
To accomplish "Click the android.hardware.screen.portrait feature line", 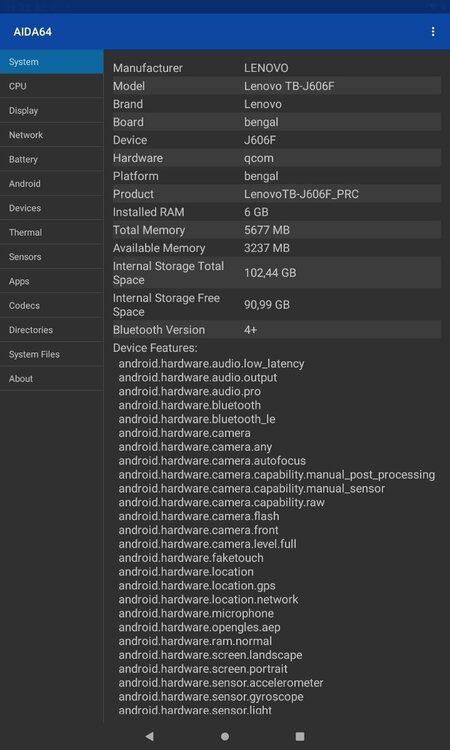I will coord(203,669).
